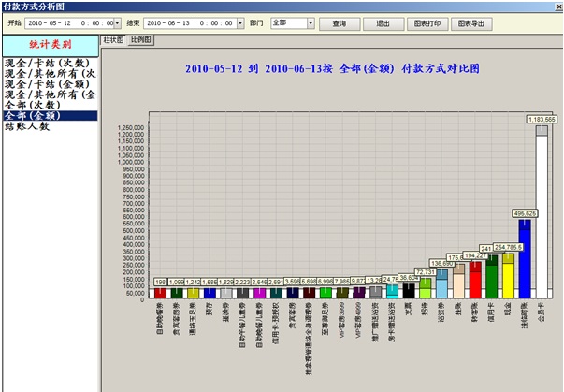Select the highlighted 全部(金额) row
This screenshot has width=564, height=392.
pos(50,116)
